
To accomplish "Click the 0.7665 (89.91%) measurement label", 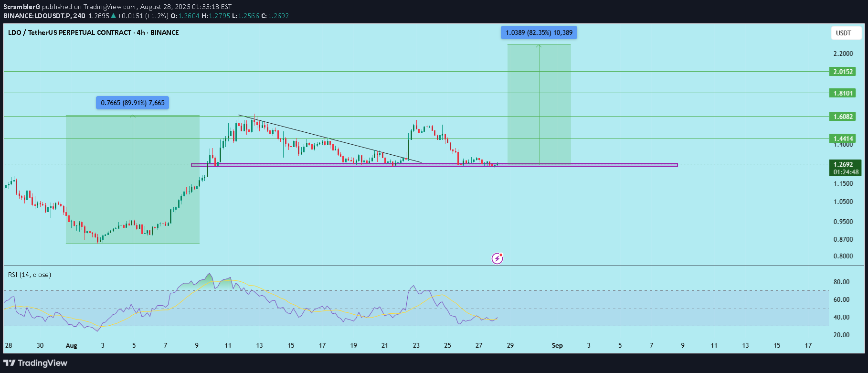I will click(x=133, y=103).
